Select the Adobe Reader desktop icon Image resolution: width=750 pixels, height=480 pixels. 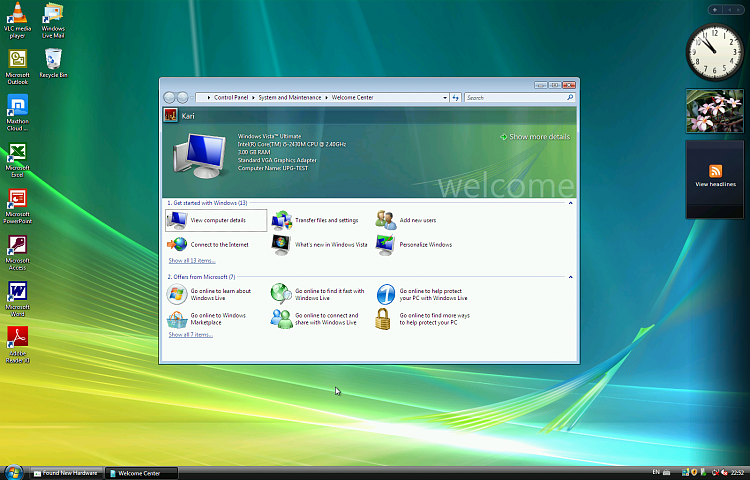coord(18,345)
